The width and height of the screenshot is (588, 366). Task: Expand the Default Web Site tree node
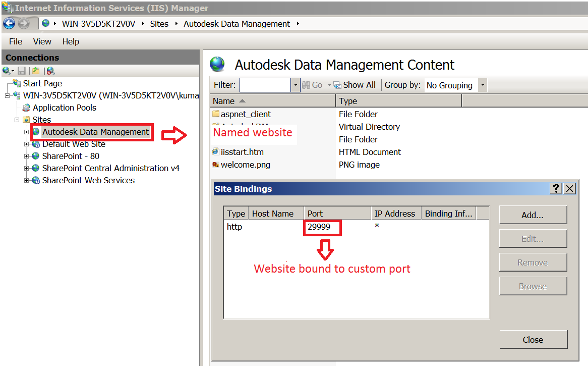click(27, 144)
